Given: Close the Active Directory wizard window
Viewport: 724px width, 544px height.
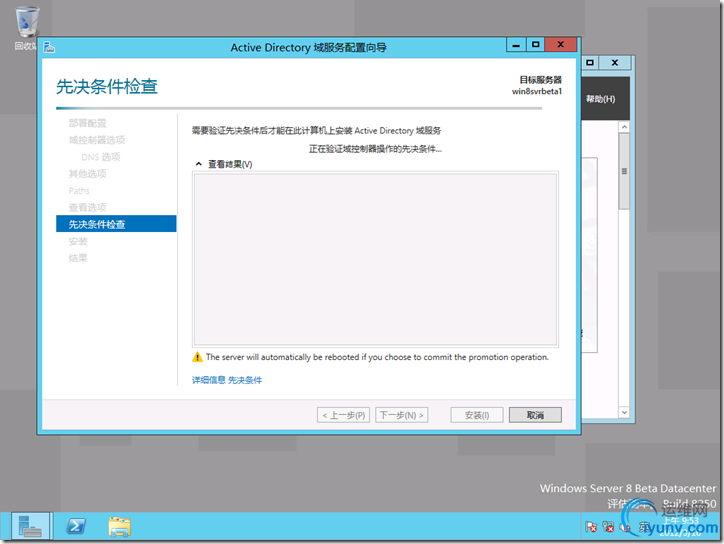Looking at the screenshot, I should pos(561,45).
